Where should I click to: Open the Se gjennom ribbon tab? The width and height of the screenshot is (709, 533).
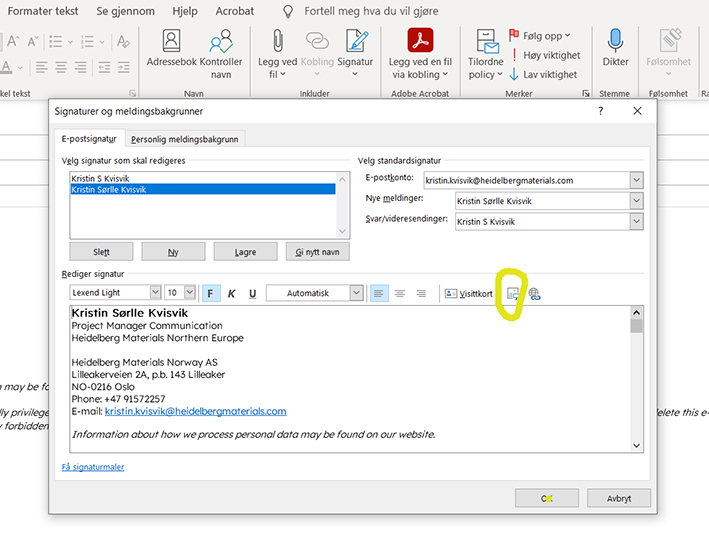pos(123,10)
